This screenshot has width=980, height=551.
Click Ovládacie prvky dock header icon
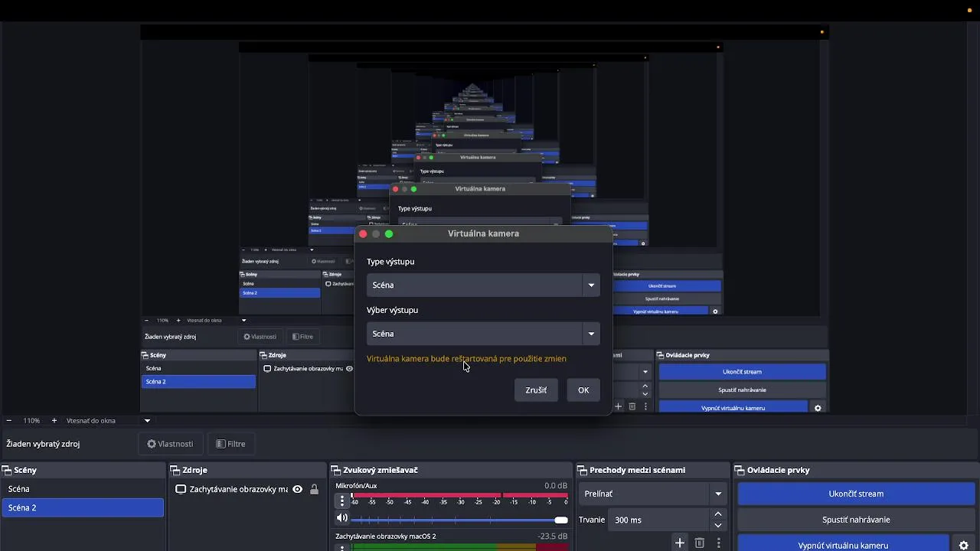pyautogui.click(x=740, y=470)
